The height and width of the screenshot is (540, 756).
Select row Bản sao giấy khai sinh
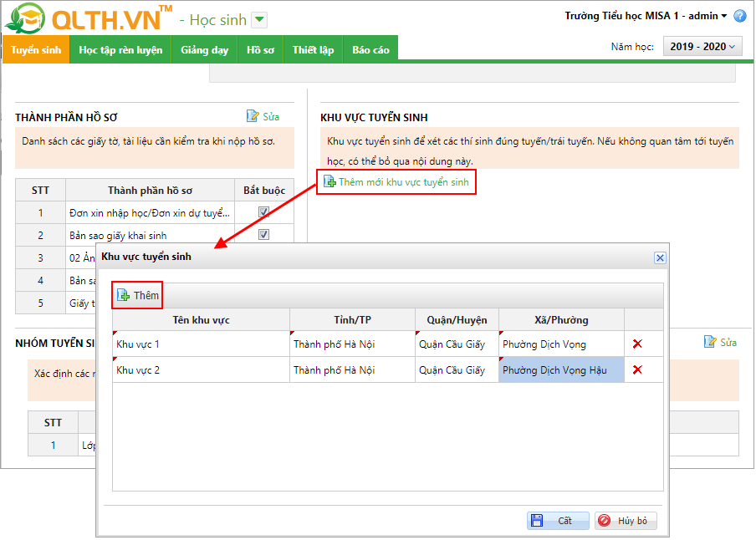pyautogui.click(x=155, y=235)
